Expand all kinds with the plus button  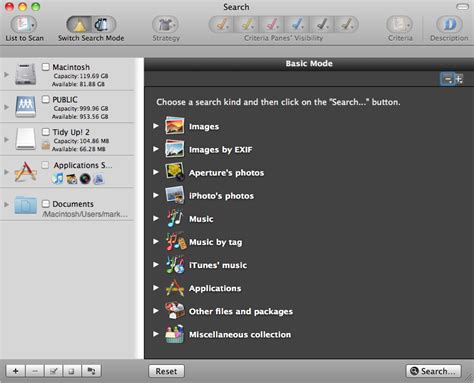click(459, 79)
